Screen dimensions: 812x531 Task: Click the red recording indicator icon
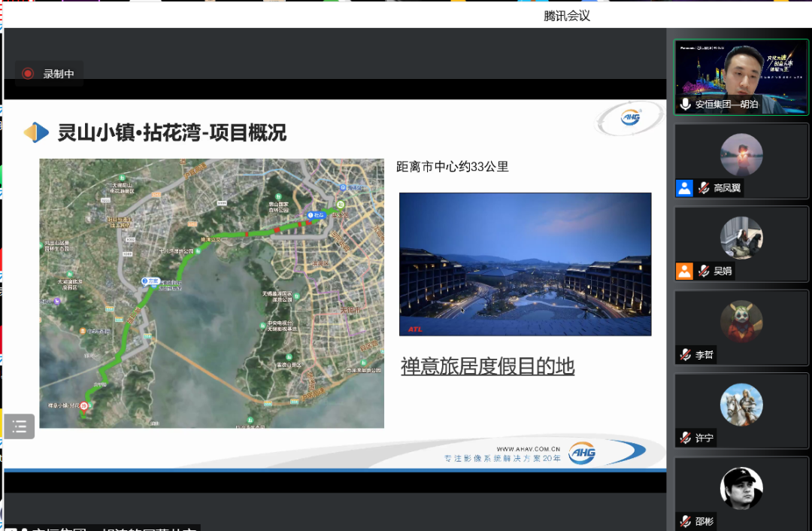[28, 74]
